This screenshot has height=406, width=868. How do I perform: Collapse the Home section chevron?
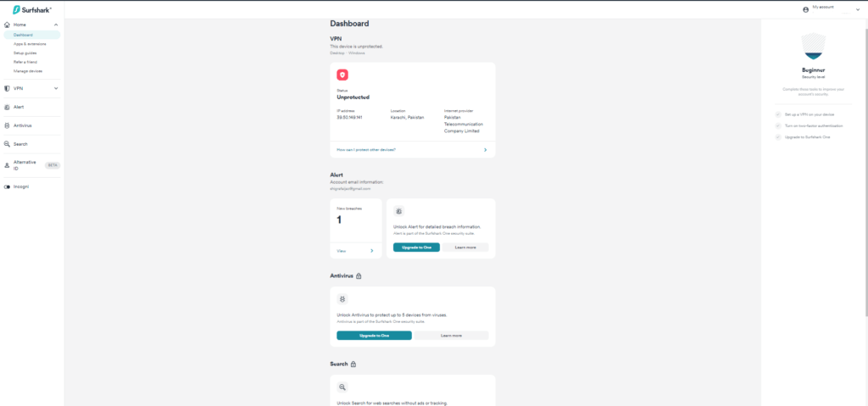click(x=56, y=25)
